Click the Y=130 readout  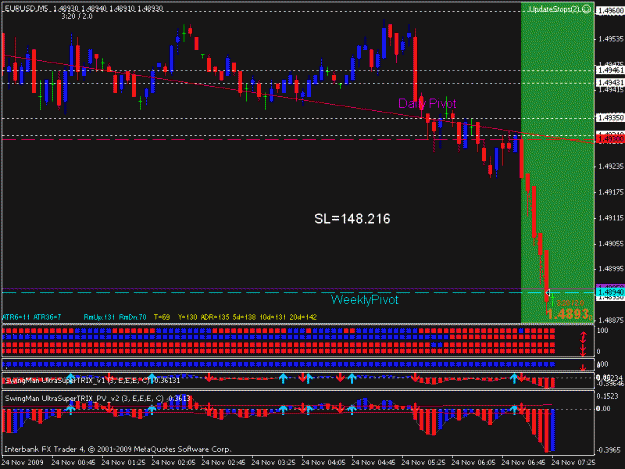click(187, 317)
